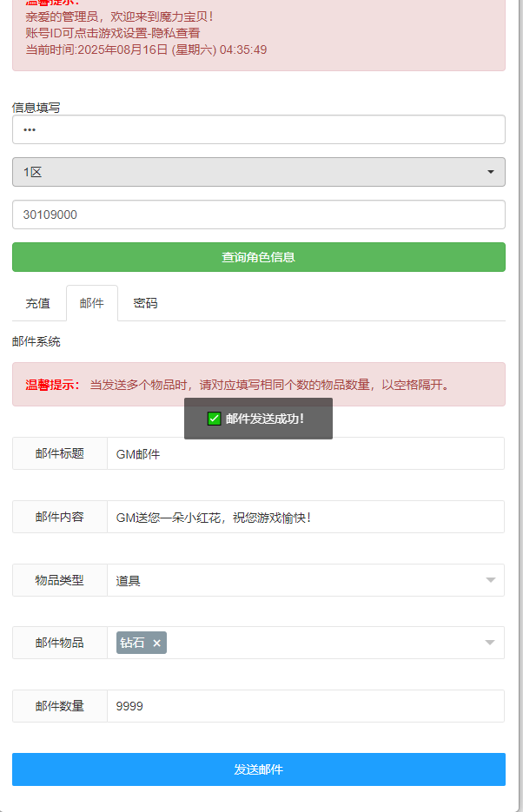The height and width of the screenshot is (812, 523).
Task: Dismiss the 邮件发送成功 notification popup
Action: point(257,418)
